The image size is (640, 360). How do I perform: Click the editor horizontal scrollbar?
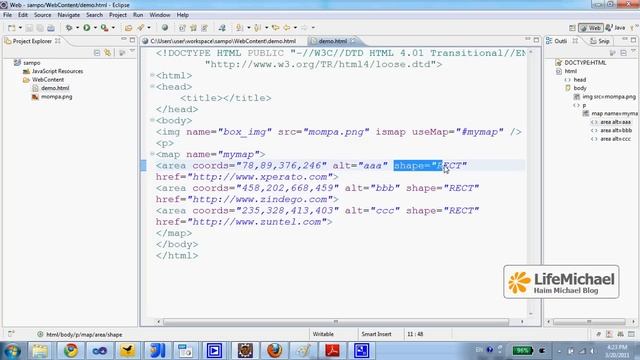[336, 322]
